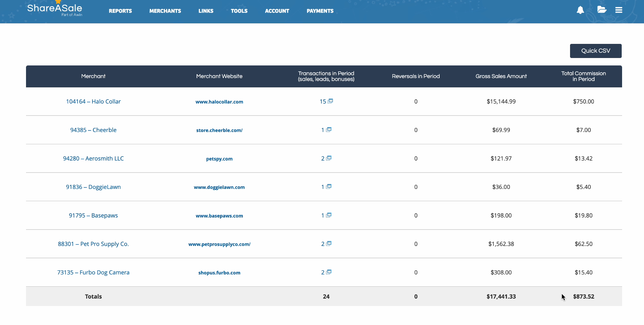Click the 15 transactions count for Halo Collar
The image size is (644, 325).
(x=323, y=102)
